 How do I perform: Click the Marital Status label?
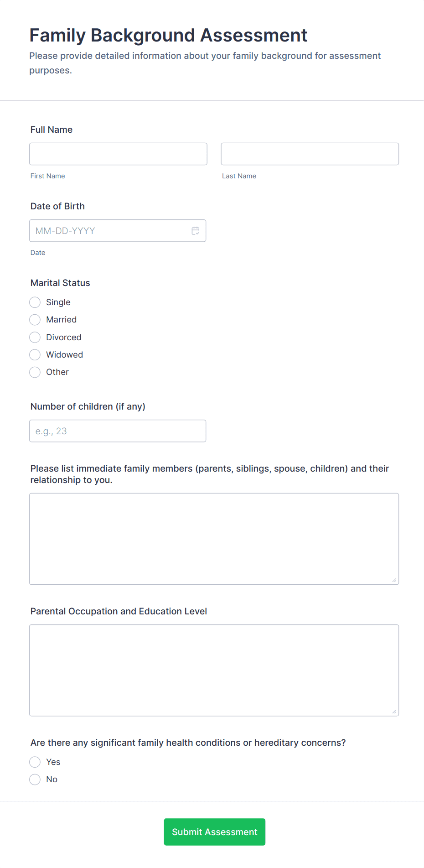pyautogui.click(x=60, y=283)
